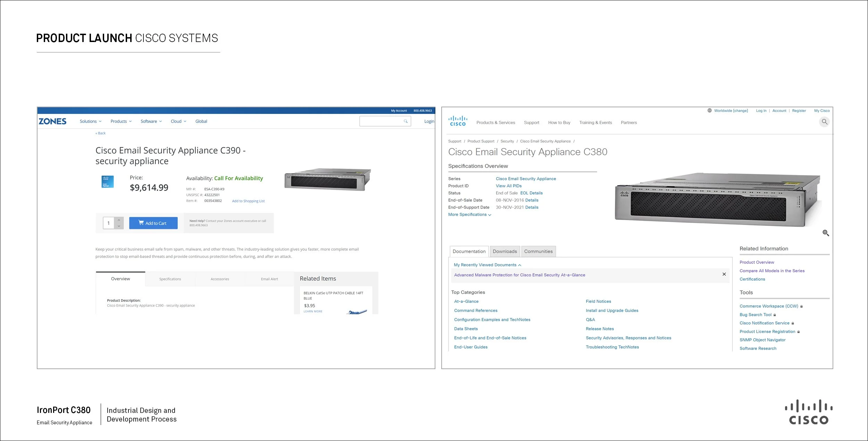The image size is (868, 441).
Task: Open the Data Sheets link
Action: (x=466, y=329)
